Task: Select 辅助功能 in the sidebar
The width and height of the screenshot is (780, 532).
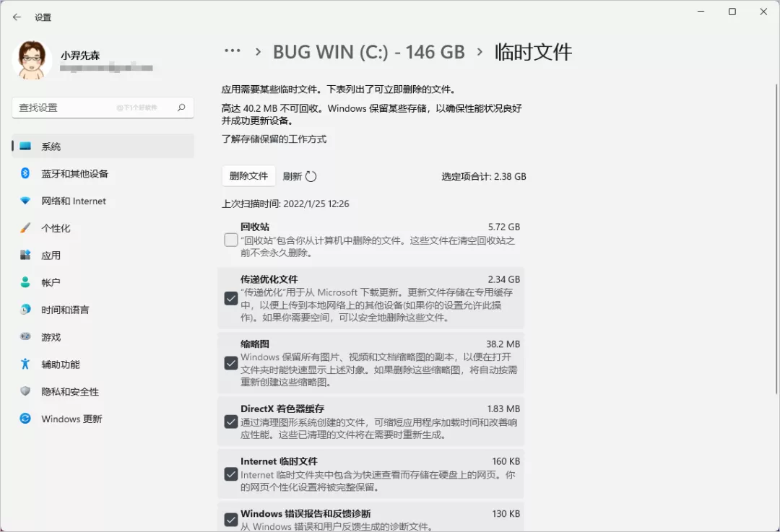Action: [x=56, y=364]
